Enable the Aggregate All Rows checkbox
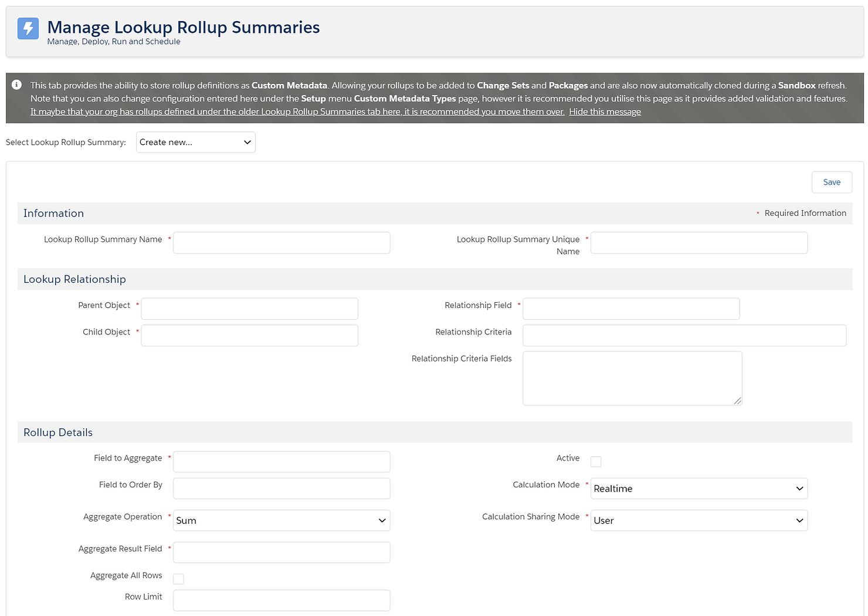The image size is (868, 616). click(x=178, y=579)
